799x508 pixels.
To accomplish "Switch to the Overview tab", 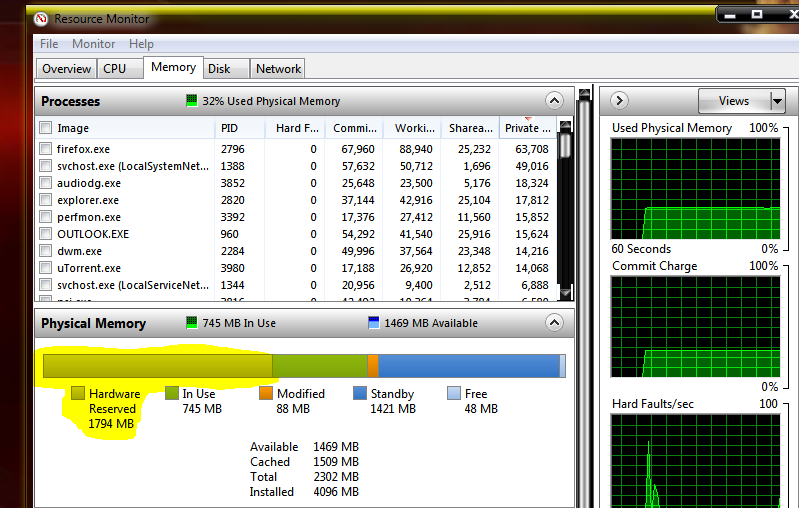I will pyautogui.click(x=66, y=69).
